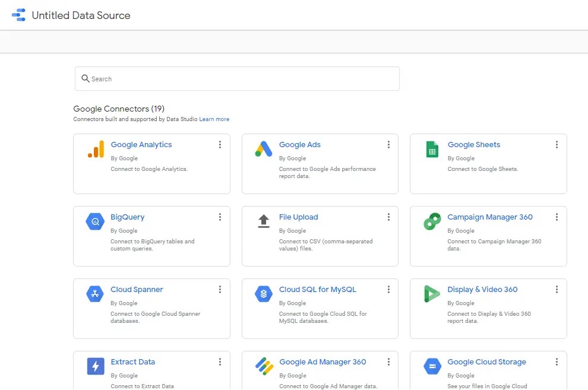Select the Google Ads connector title
The width and height of the screenshot is (588, 390).
(x=299, y=145)
